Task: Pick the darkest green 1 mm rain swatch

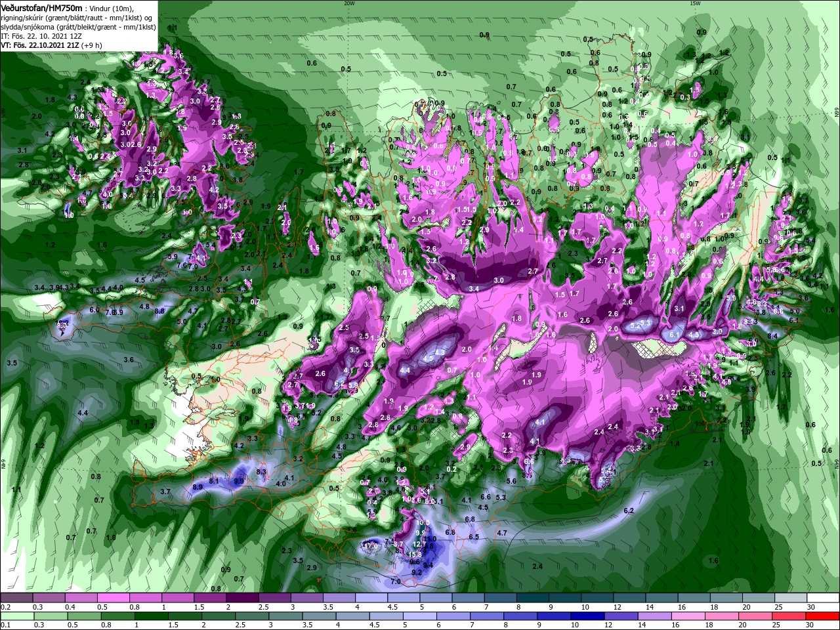Action: coord(151,617)
